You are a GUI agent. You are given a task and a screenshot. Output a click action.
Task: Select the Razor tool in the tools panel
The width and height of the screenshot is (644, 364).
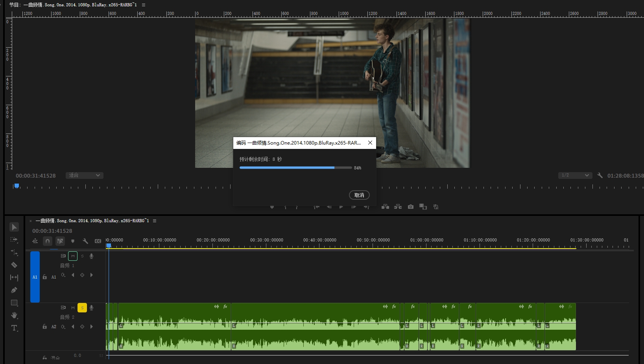pos(14,265)
